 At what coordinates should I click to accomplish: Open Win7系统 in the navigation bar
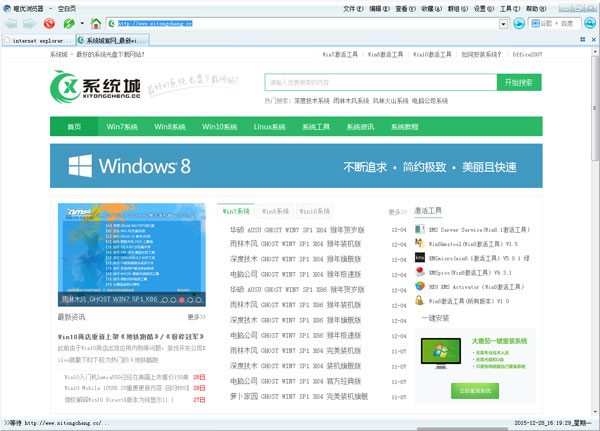click(122, 127)
